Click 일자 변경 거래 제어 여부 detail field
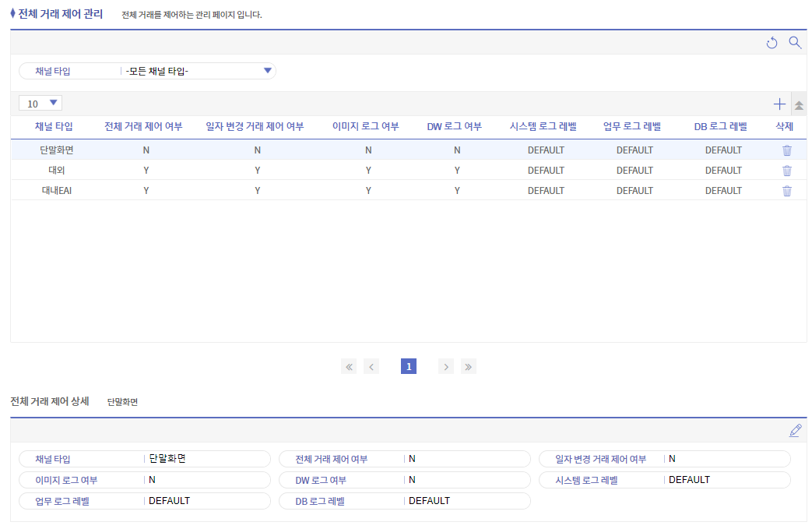 pos(665,459)
